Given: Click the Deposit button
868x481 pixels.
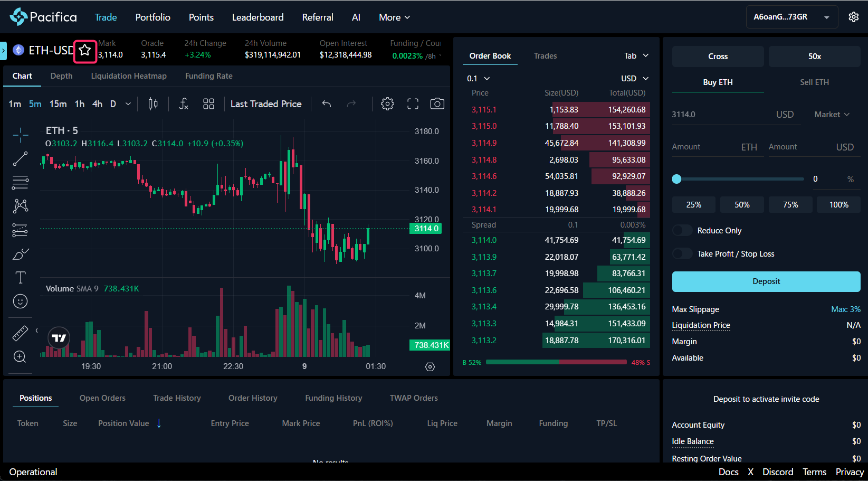Looking at the screenshot, I should (x=766, y=281).
